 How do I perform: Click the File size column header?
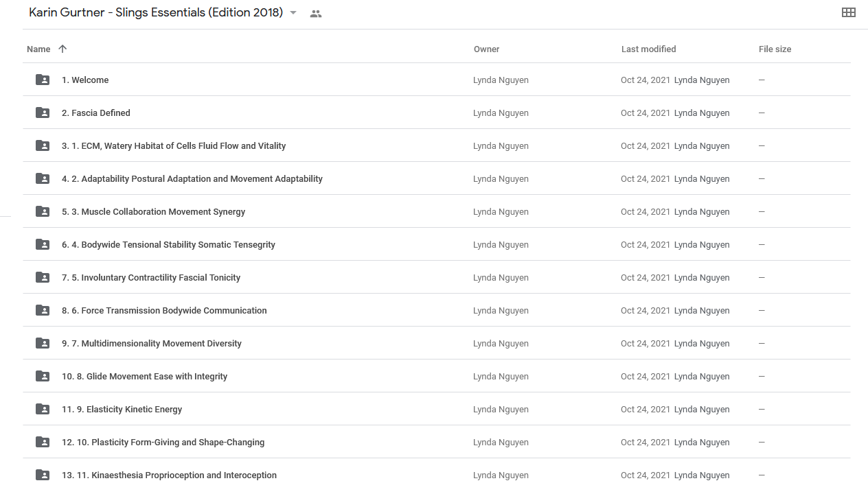tap(775, 49)
